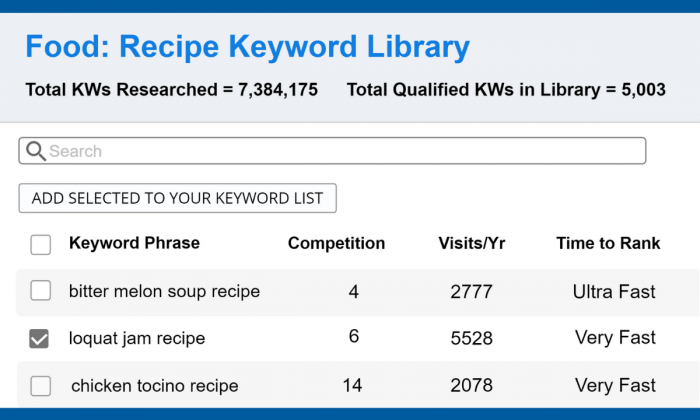This screenshot has height=420, width=700.
Task: Check the chicken tocino recipe checkbox
Action: [41, 386]
